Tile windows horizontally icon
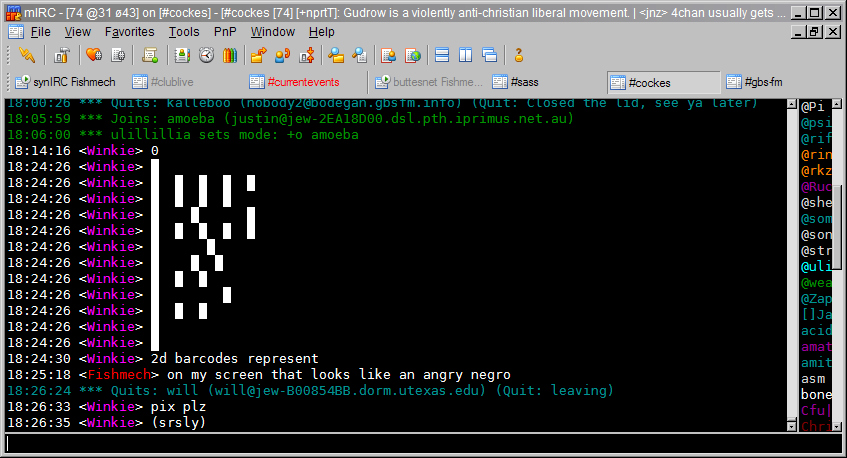 (x=442, y=55)
